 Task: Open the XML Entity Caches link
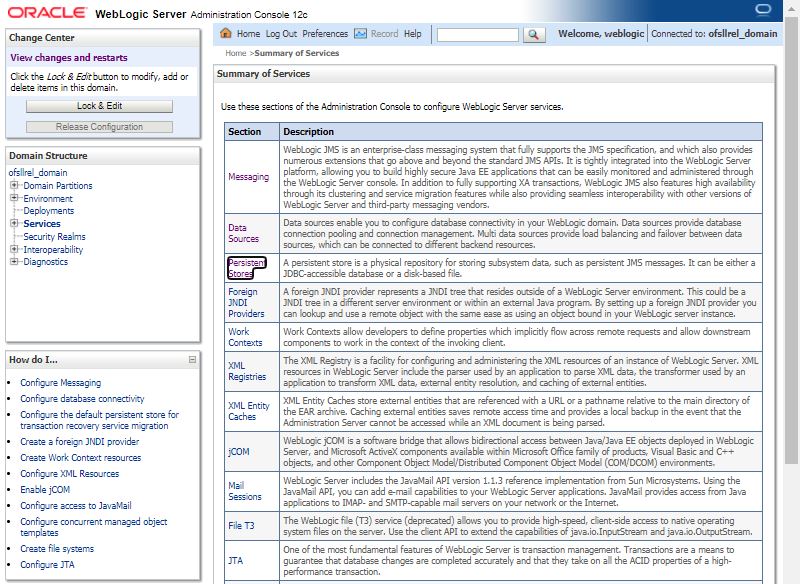248,411
